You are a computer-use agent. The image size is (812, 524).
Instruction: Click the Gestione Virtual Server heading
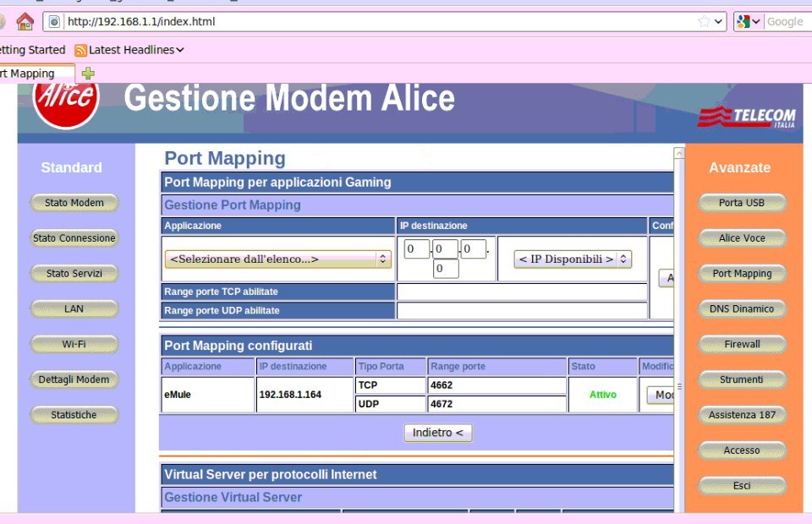[x=233, y=497]
